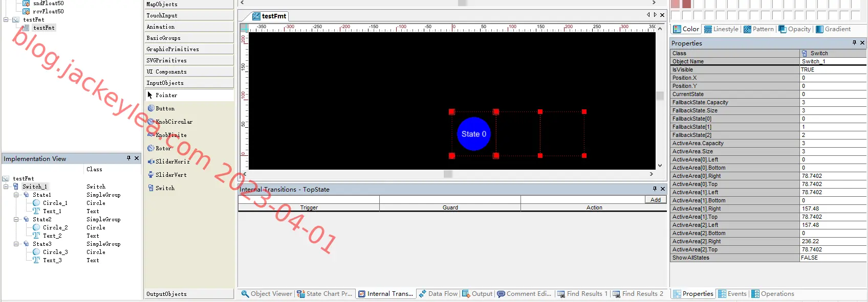Expand the OutputObjects palette group
This screenshot has width=868, height=302.
pos(189,294)
